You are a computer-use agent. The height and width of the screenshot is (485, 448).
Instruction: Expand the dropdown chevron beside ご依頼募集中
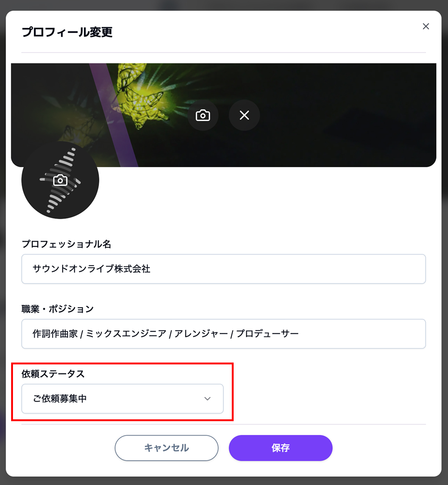tap(207, 399)
